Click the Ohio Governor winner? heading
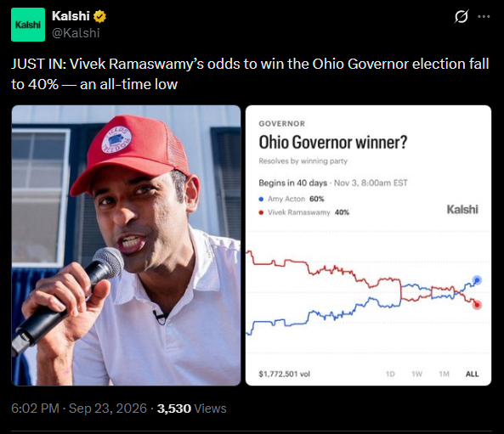This screenshot has width=504, height=434. tap(333, 143)
